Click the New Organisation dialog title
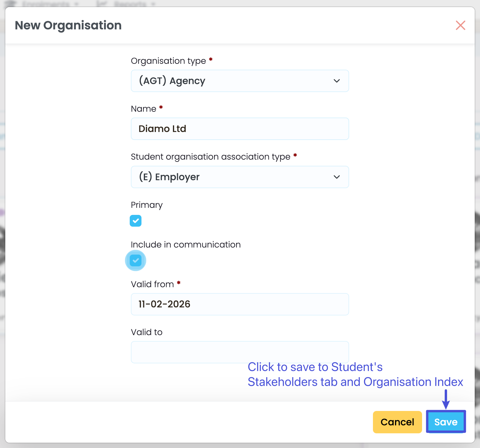Viewport: 480px width, 448px height. pyautogui.click(x=68, y=25)
